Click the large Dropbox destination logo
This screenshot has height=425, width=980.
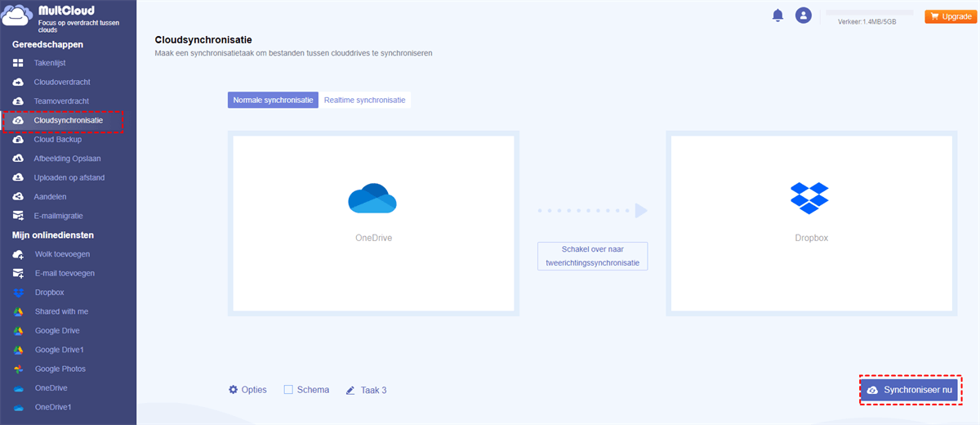(x=809, y=198)
